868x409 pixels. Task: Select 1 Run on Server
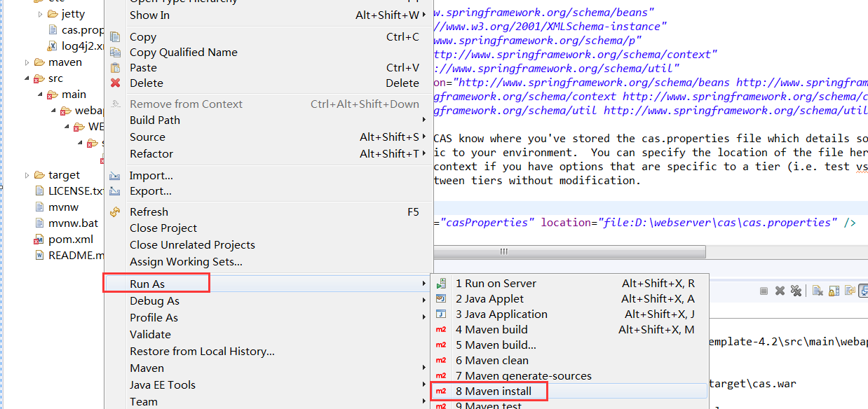[x=569, y=284]
